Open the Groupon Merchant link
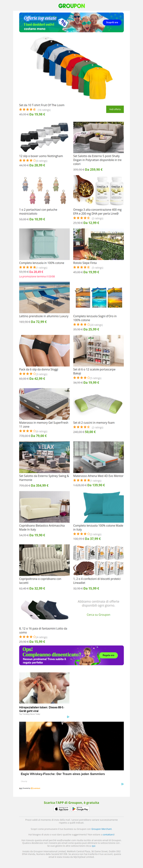 (x=101, y=829)
